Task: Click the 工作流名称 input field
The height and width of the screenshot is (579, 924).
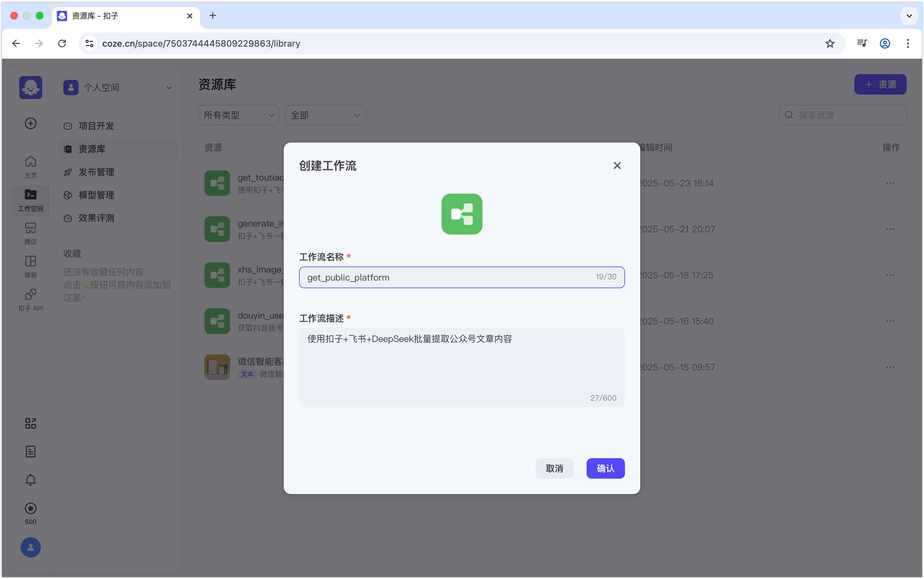Action: coord(448,277)
